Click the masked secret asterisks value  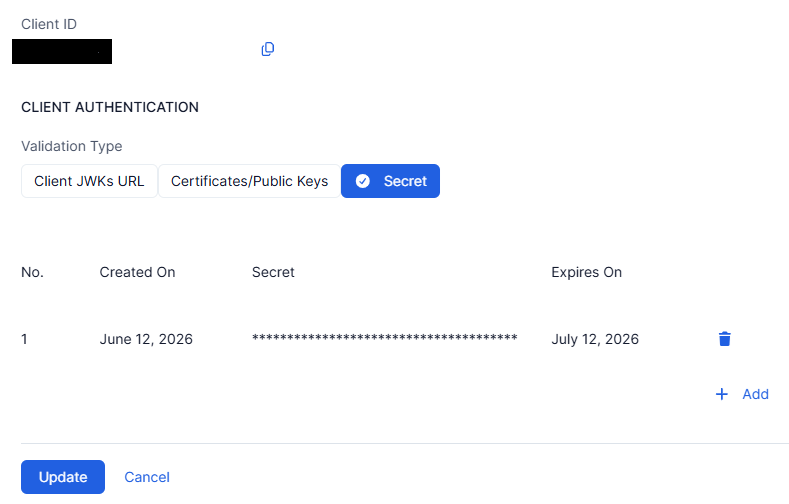tap(384, 339)
